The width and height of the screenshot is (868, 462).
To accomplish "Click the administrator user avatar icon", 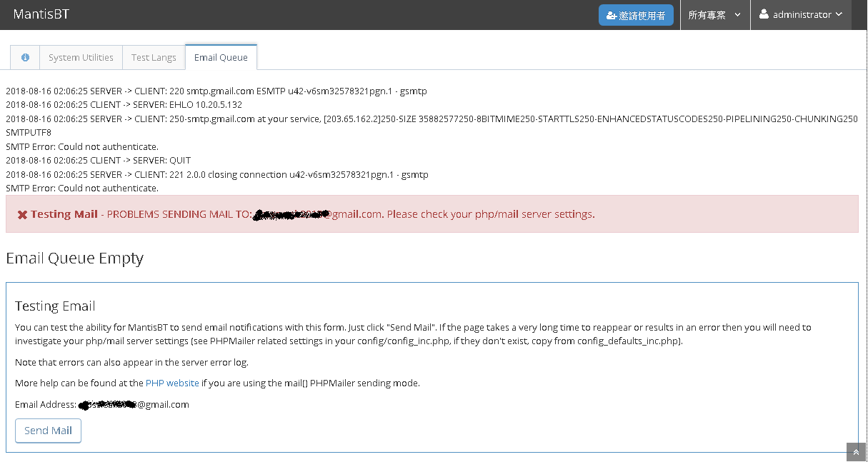I will pos(764,14).
